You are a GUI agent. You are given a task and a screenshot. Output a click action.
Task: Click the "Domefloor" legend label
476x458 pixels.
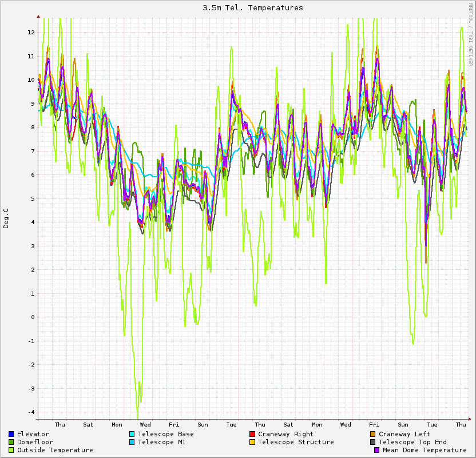35,442
